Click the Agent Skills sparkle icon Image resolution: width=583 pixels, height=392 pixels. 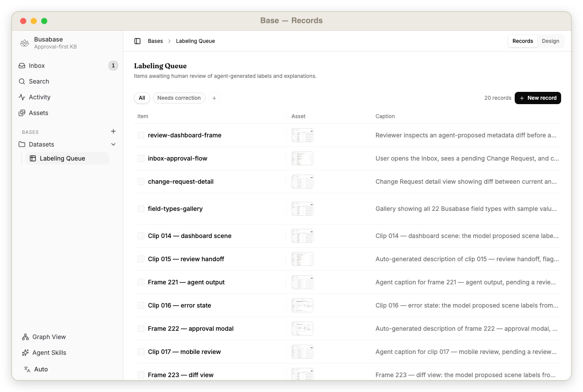point(25,353)
